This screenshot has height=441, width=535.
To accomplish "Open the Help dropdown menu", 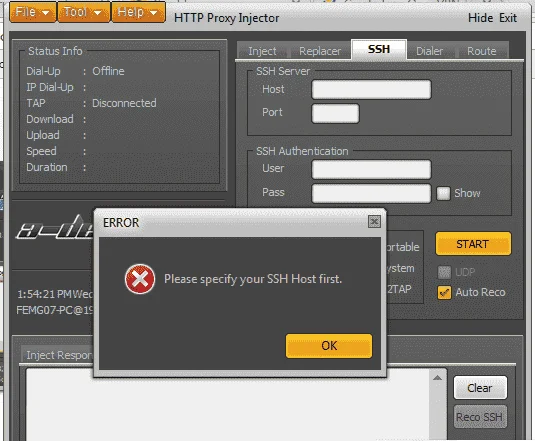I will tap(138, 12).
